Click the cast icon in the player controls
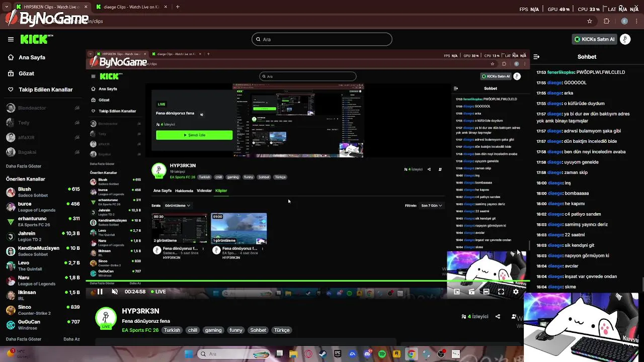The image size is (644, 362). (x=471, y=292)
